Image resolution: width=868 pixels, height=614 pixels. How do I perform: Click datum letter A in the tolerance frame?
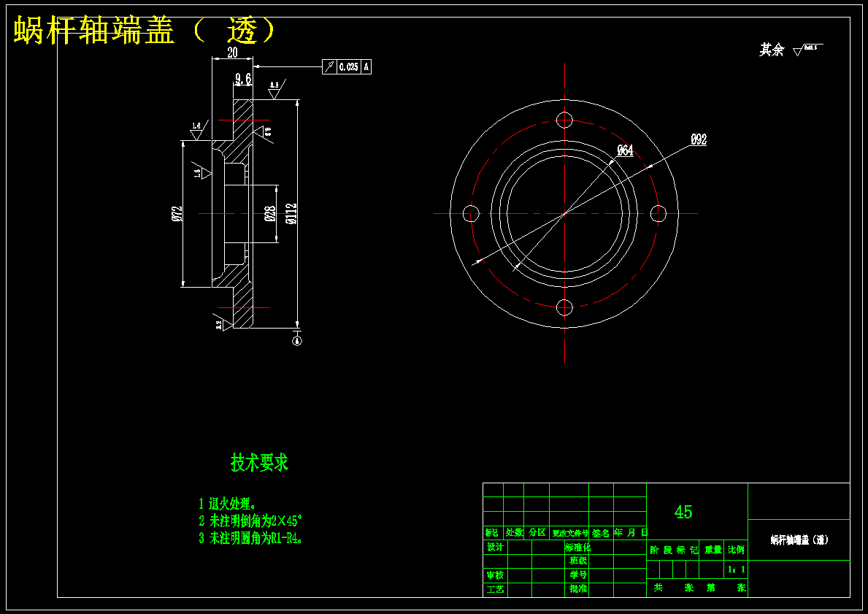click(366, 67)
